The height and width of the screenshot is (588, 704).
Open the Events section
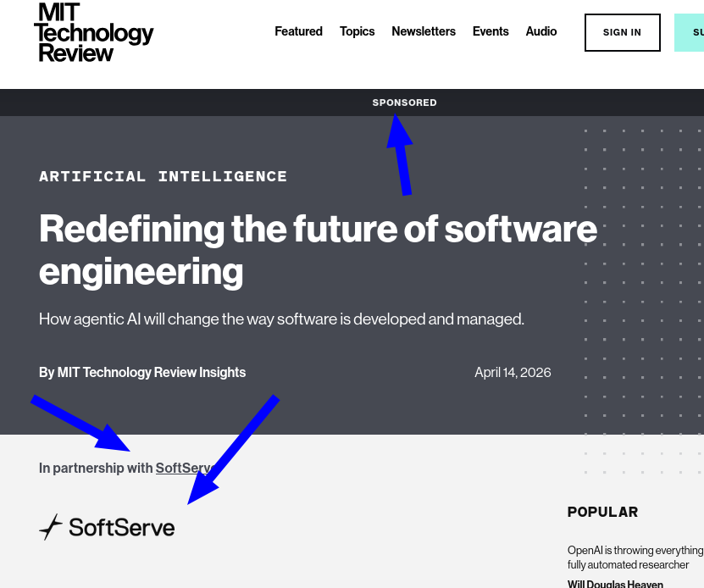491,31
